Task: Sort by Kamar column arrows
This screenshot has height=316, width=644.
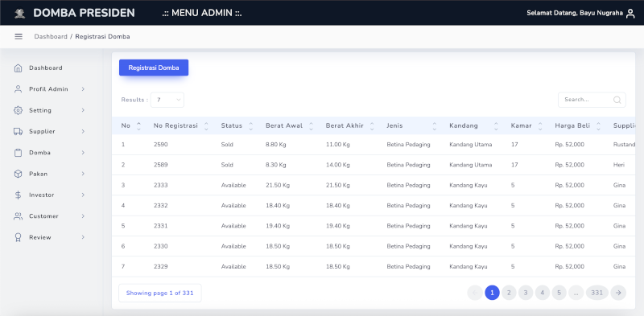Action: coord(540,126)
